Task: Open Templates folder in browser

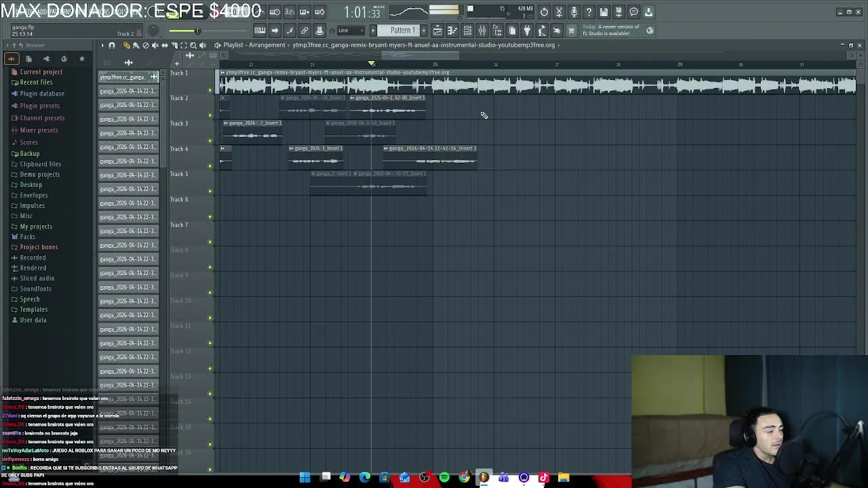Action: 29,309
